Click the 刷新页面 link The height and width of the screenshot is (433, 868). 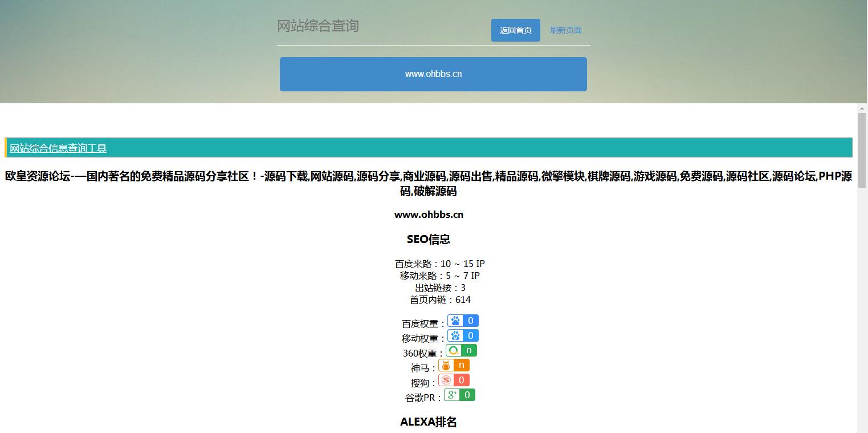(x=565, y=30)
